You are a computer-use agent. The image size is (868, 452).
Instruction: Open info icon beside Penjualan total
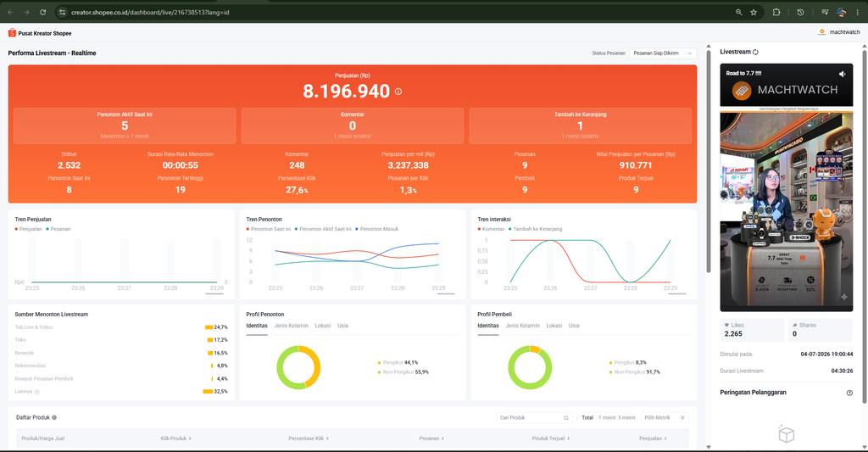398,92
